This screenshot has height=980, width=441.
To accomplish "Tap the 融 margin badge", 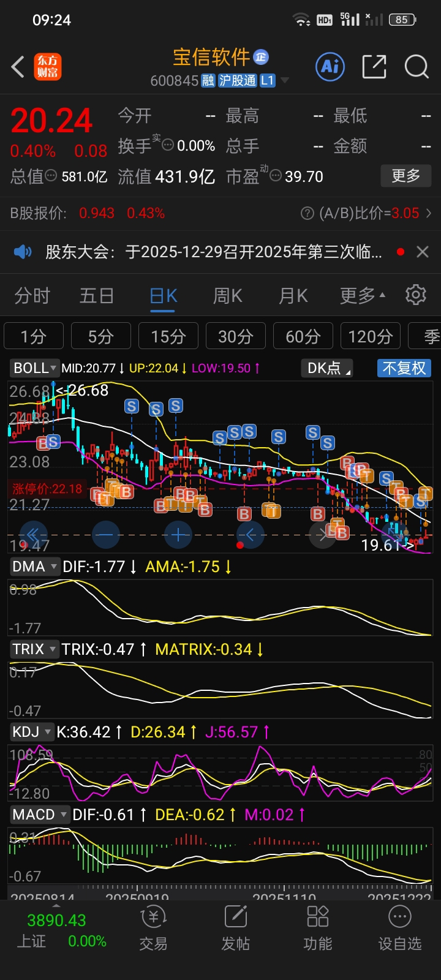I will tap(208, 80).
